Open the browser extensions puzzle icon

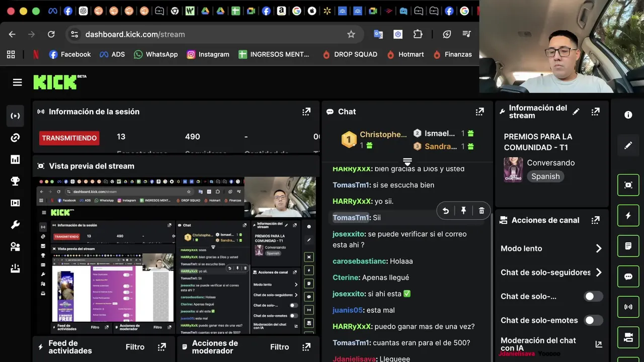pyautogui.click(x=418, y=34)
